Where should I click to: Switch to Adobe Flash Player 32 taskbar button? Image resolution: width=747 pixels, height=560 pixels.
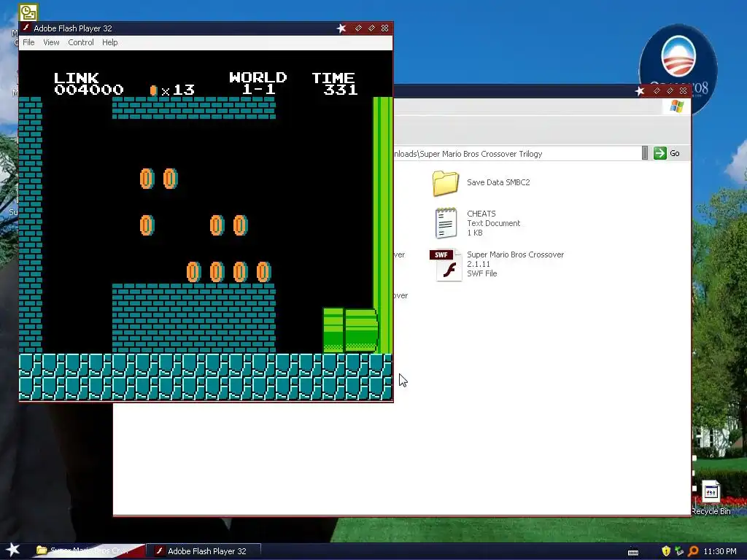tap(204, 551)
